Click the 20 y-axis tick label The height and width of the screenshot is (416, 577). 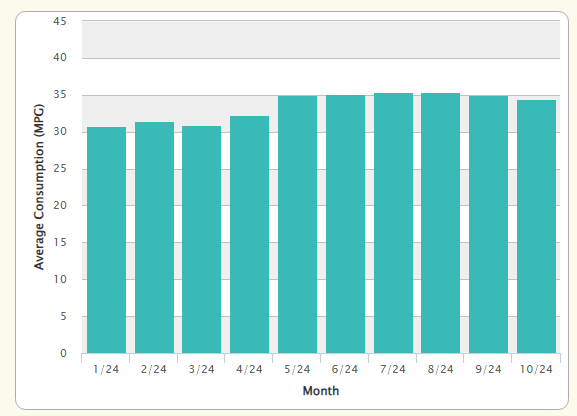pyautogui.click(x=60, y=205)
